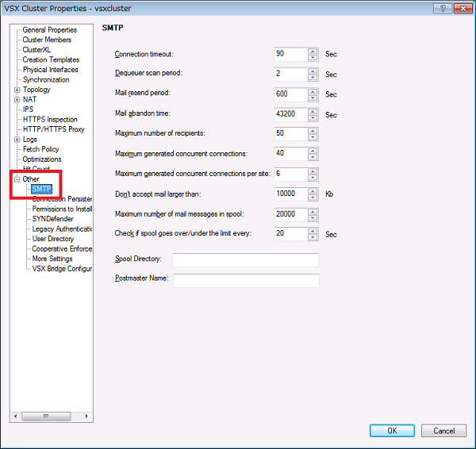476x449 pixels.
Task: Decrease Mail resend period value
Action: click(x=313, y=98)
